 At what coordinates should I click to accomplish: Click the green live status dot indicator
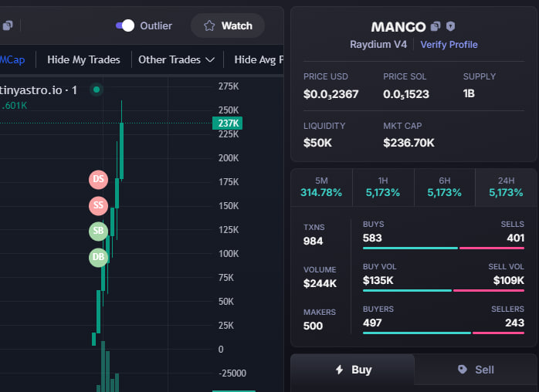pos(97,90)
